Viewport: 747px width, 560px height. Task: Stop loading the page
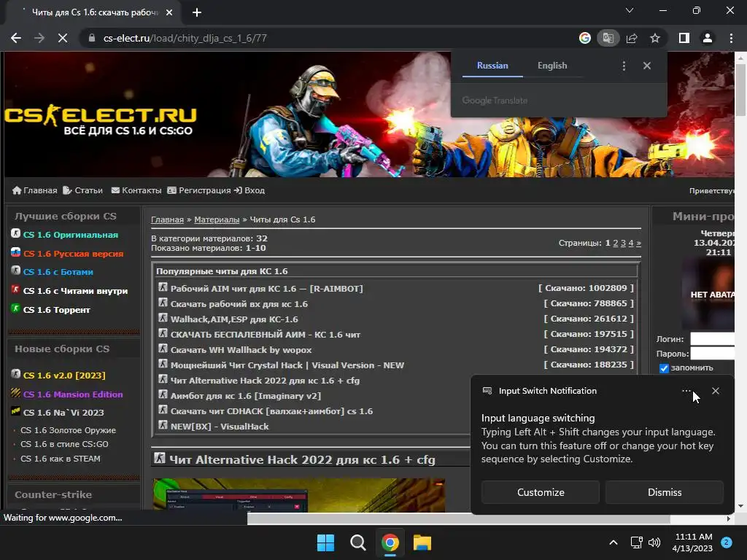click(63, 38)
